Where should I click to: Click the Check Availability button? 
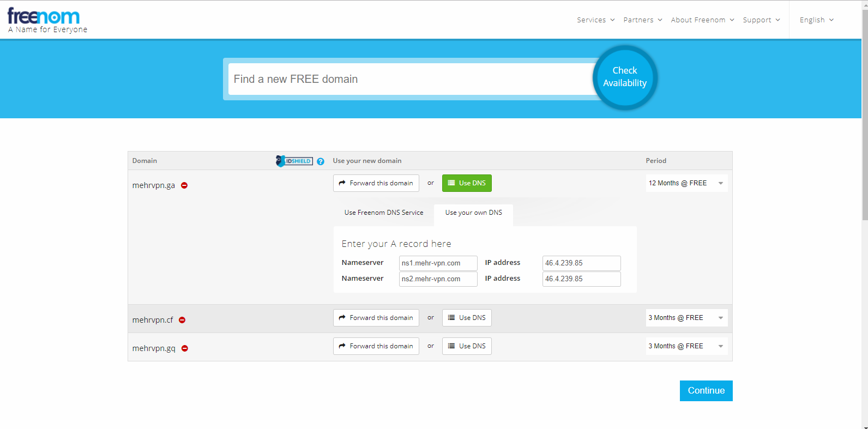pos(625,77)
